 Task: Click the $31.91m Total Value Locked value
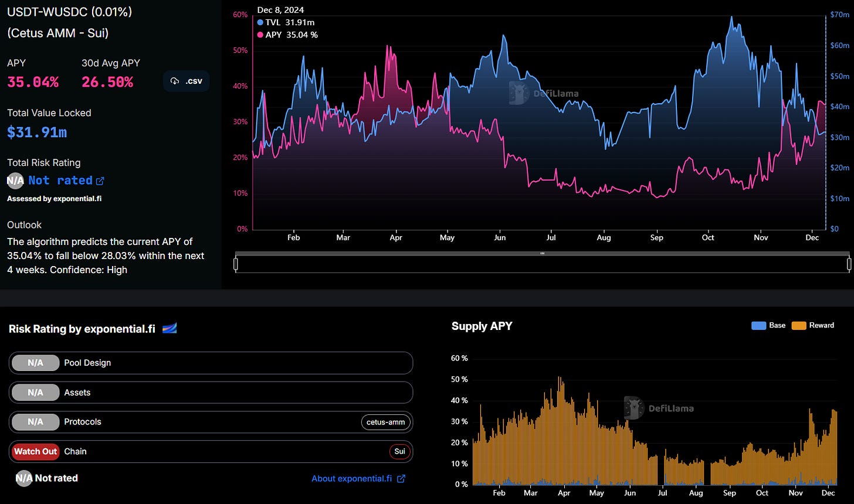click(x=37, y=132)
